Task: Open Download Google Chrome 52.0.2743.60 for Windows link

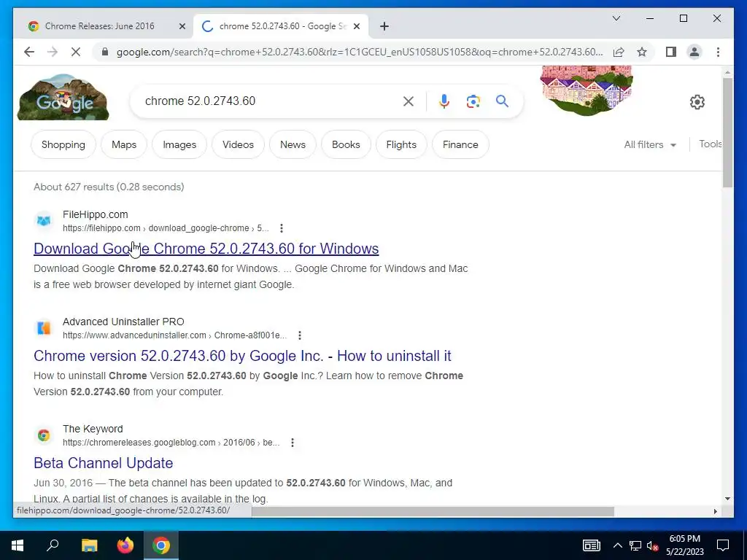Action: click(x=206, y=249)
